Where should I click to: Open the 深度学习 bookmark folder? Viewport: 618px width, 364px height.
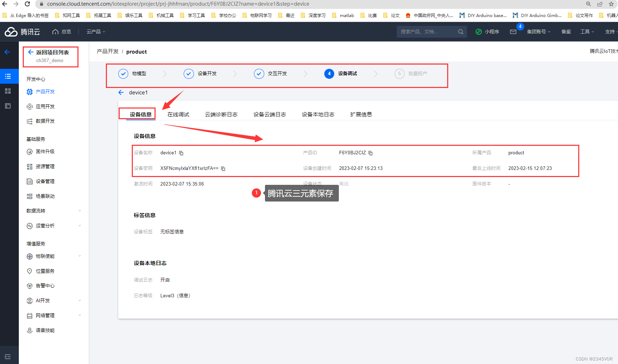pos(313,15)
